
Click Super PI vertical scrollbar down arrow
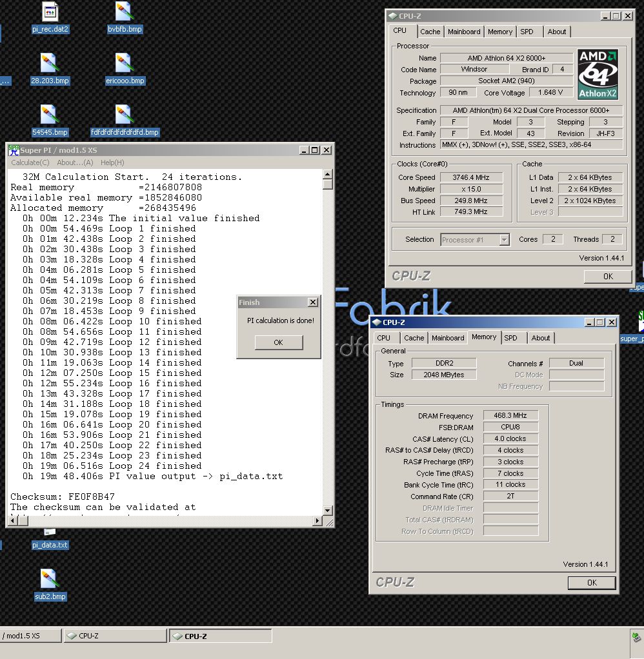pyautogui.click(x=328, y=510)
